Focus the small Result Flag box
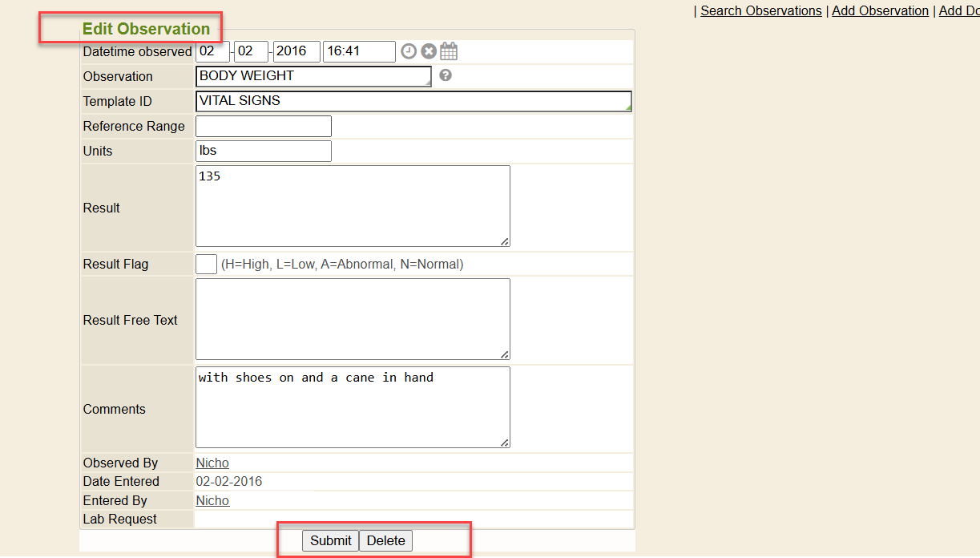 206,264
